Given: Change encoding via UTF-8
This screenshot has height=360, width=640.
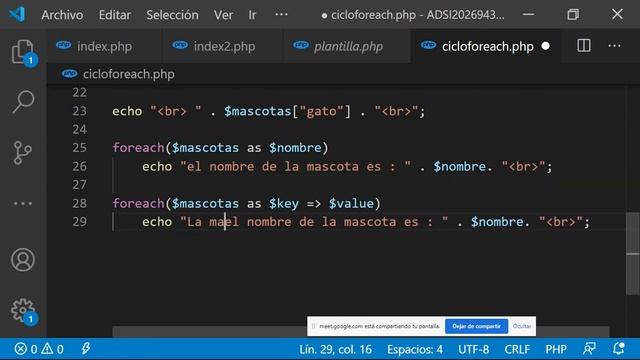Looking at the screenshot, I should [473, 349].
